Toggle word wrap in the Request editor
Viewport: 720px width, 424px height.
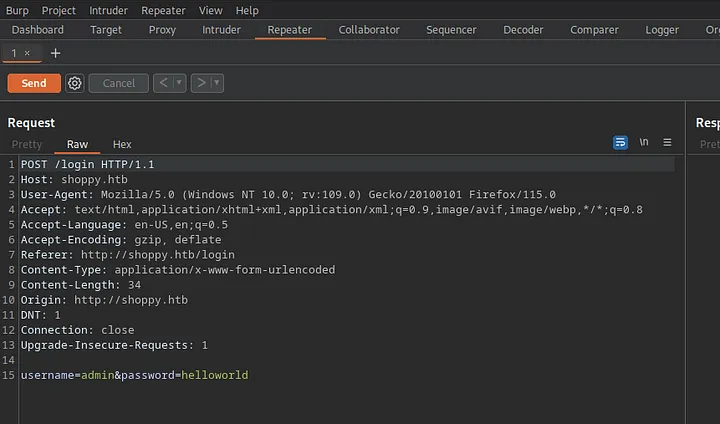pyautogui.click(x=620, y=143)
